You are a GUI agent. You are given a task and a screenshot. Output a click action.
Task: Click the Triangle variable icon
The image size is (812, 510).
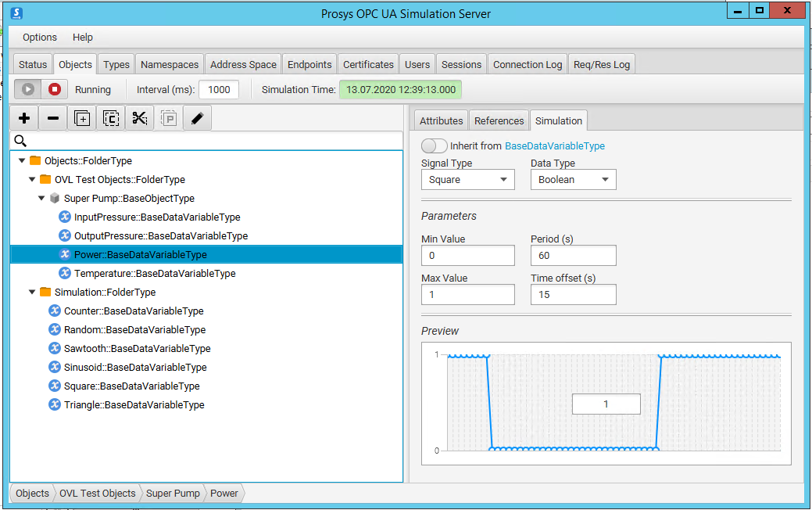[55, 404]
